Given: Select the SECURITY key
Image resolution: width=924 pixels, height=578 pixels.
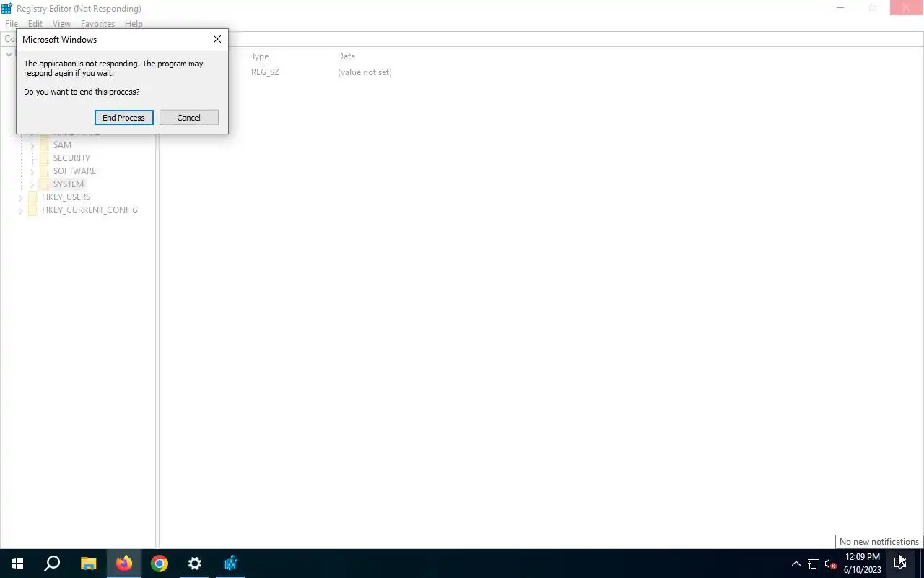Looking at the screenshot, I should (x=71, y=158).
